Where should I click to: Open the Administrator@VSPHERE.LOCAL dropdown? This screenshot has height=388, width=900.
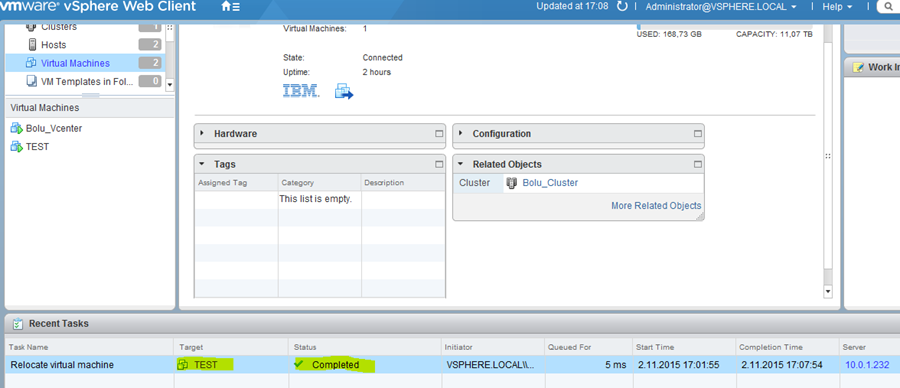[x=721, y=7]
